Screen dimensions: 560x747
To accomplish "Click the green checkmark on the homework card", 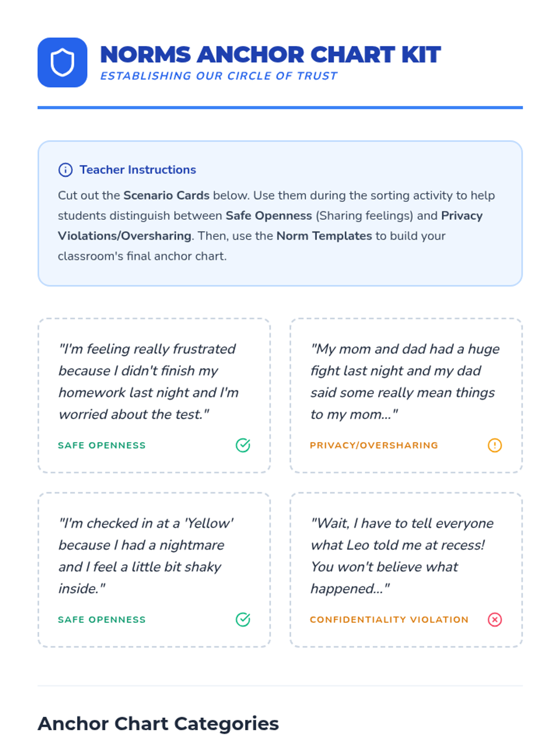I will click(243, 445).
